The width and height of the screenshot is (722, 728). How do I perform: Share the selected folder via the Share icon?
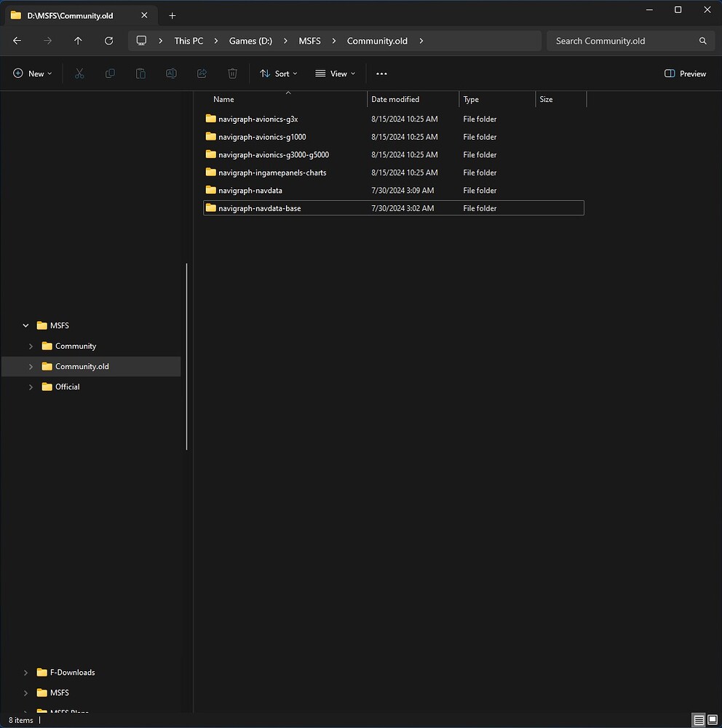click(202, 74)
